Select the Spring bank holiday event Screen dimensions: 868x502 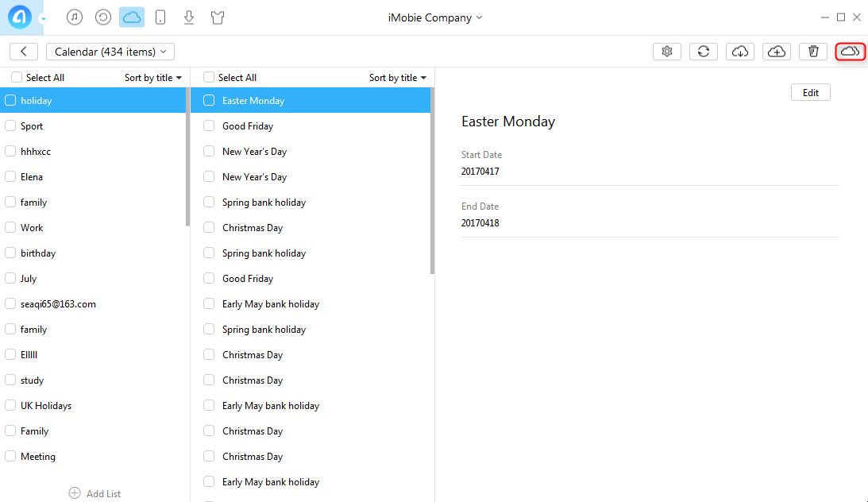pos(264,203)
